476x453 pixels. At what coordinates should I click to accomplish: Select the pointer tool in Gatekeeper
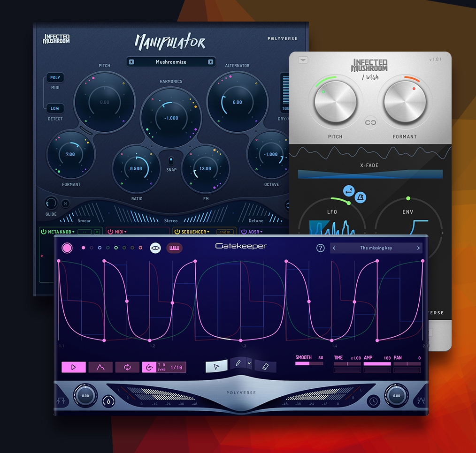216,367
